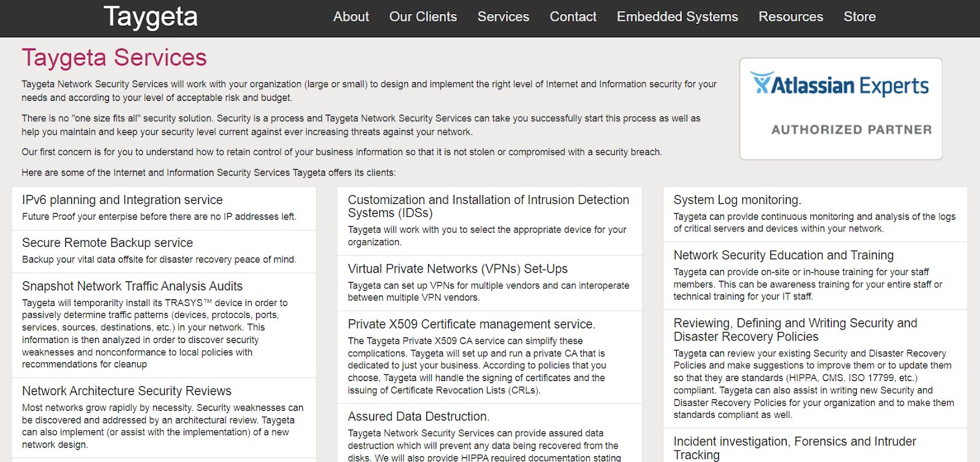This screenshot has width=980, height=462.
Task: Click the Network Architecture Security Reviews heading
Action: coord(127,391)
